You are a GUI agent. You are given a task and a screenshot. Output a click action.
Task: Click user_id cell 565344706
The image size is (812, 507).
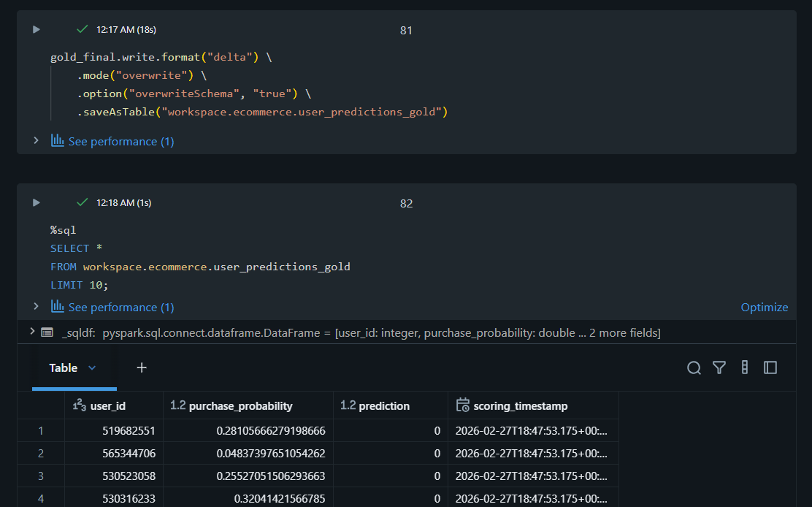[x=114, y=454]
